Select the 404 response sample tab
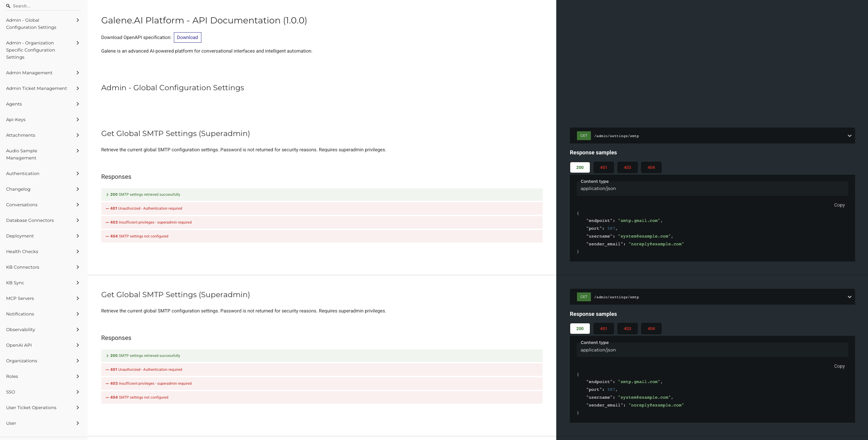868x440 pixels. click(x=651, y=167)
